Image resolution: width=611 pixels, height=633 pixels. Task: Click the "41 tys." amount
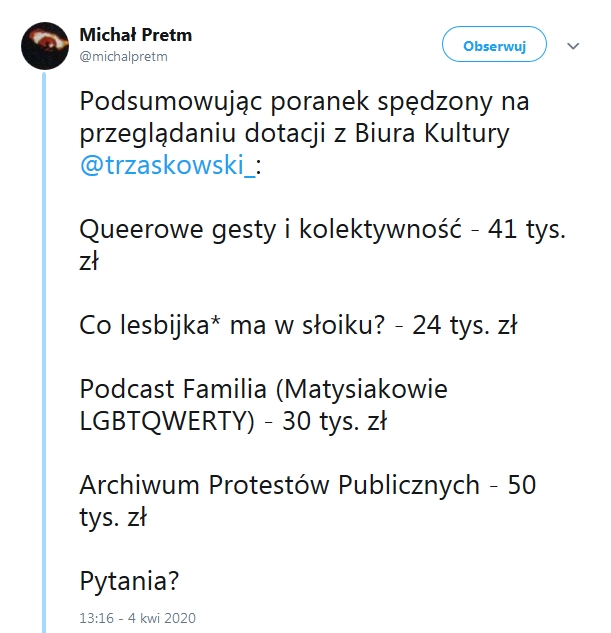click(x=526, y=229)
